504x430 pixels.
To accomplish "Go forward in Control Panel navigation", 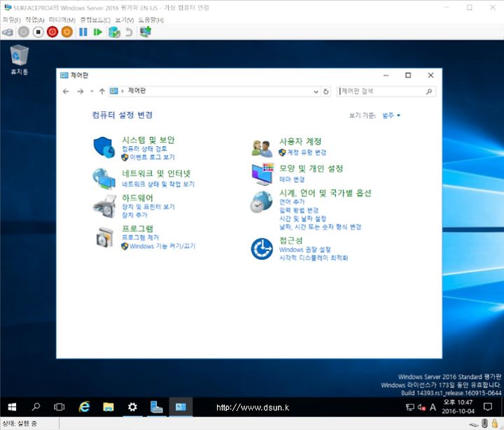I will coord(80,92).
